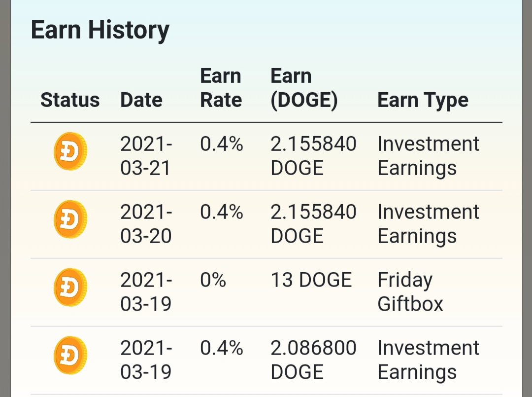Click the Date column header
The width and height of the screenshot is (532, 397).
pos(141,100)
